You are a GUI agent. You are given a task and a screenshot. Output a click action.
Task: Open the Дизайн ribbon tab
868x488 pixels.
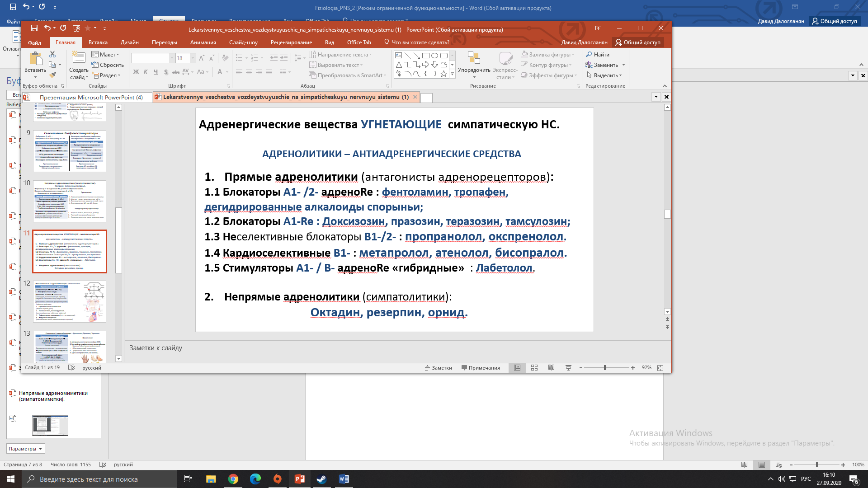[130, 42]
